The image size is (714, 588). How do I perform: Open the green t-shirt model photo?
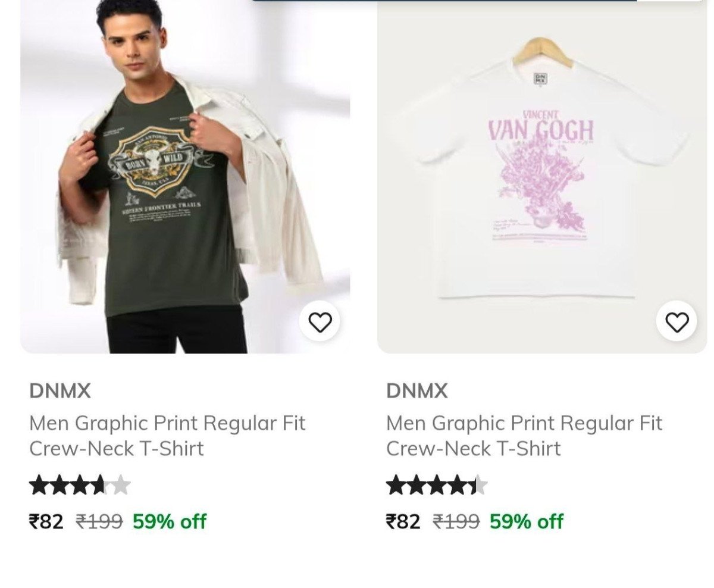pyautogui.click(x=185, y=179)
